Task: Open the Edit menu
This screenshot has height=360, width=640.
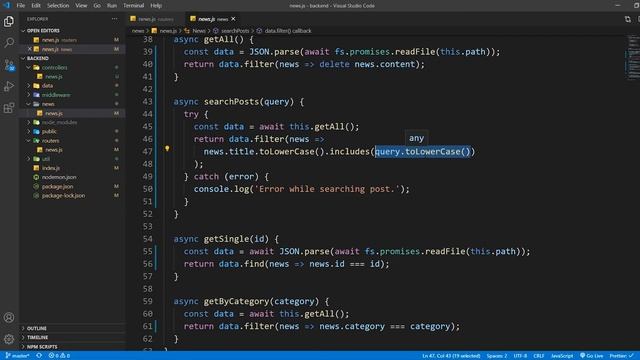Action: 36,5
